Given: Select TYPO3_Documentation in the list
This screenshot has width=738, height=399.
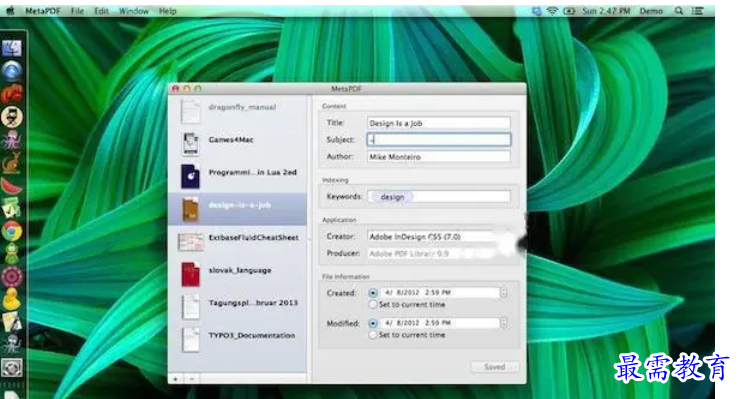Looking at the screenshot, I should tap(237, 339).
